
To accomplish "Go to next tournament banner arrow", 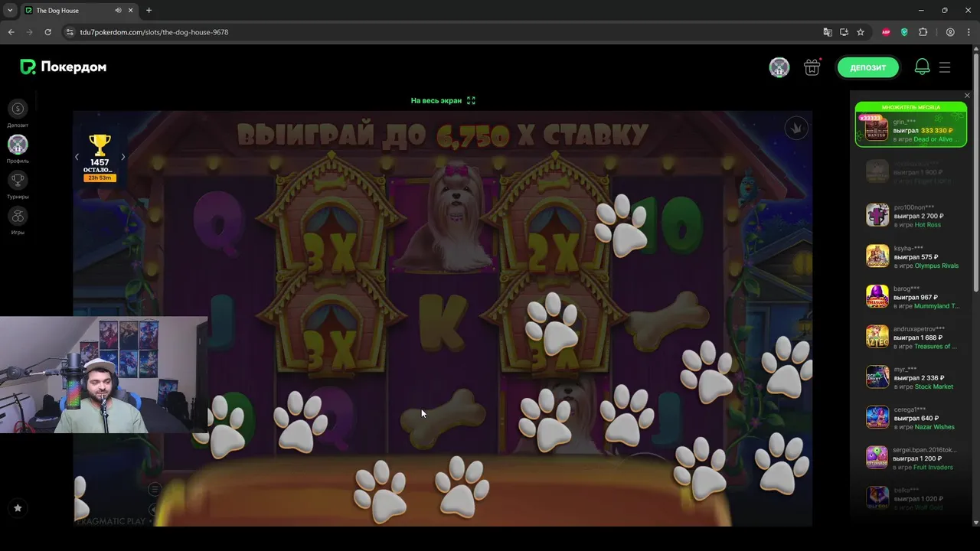I will tap(123, 157).
